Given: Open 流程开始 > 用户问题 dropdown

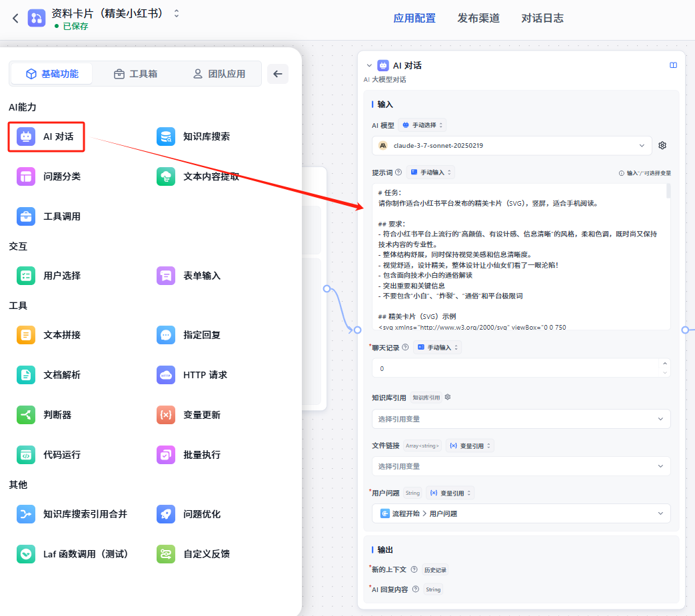Looking at the screenshot, I should (x=521, y=513).
